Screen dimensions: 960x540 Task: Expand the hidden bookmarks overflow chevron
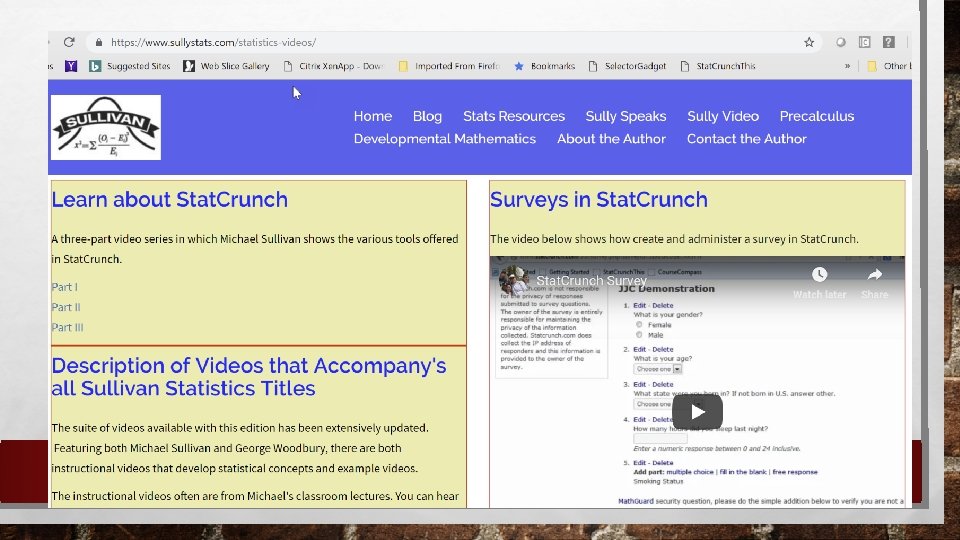coord(847,66)
